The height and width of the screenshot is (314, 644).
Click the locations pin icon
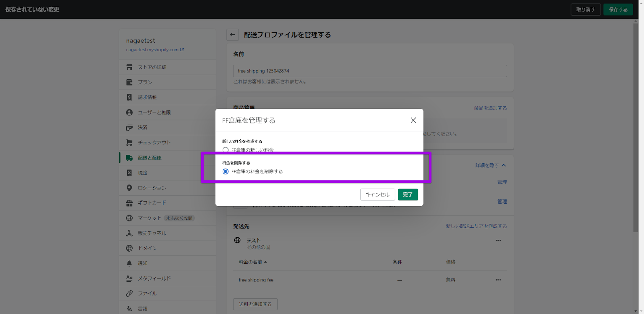click(x=129, y=188)
